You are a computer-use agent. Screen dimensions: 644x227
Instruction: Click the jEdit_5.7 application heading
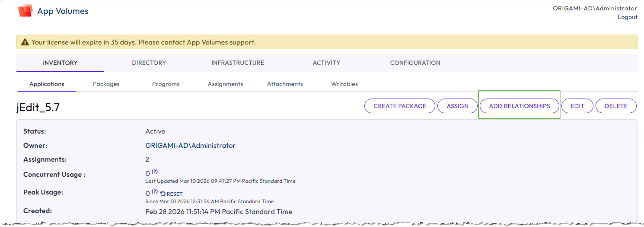coord(38,107)
